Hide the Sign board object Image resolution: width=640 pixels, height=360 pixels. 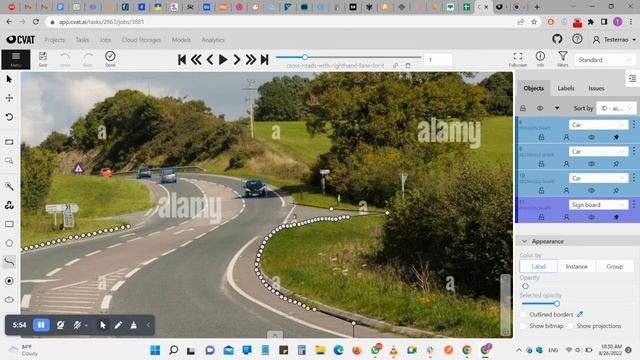(x=591, y=218)
